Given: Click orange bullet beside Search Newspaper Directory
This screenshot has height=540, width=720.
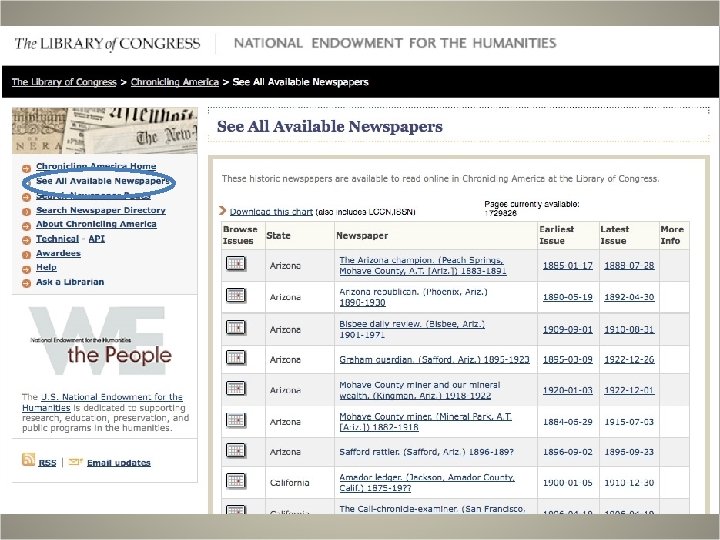Looking at the screenshot, I should 27,212.
